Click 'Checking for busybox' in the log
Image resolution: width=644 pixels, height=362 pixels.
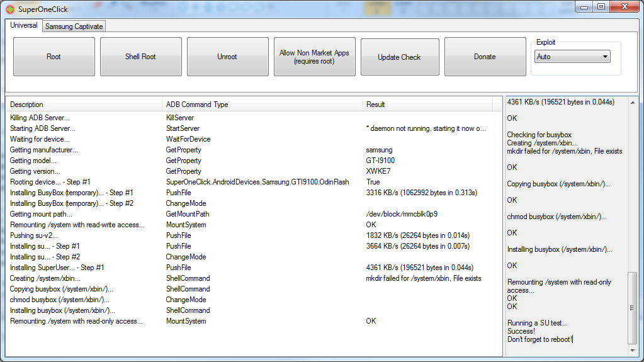539,135
